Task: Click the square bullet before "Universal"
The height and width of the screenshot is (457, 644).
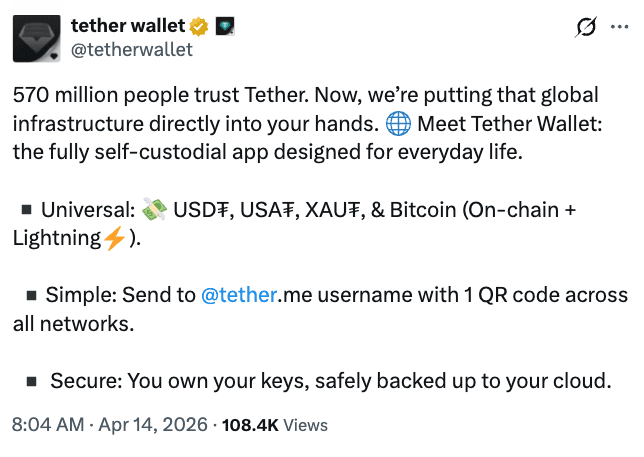Action: (x=27, y=212)
